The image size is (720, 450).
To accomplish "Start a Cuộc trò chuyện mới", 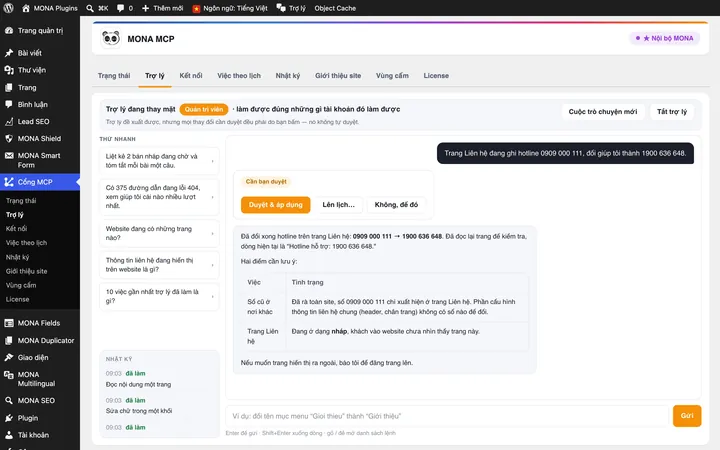I will point(602,112).
